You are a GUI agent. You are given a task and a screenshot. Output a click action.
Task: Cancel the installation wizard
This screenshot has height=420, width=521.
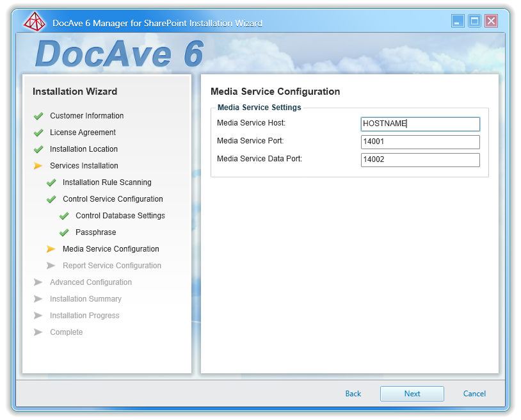click(x=474, y=393)
